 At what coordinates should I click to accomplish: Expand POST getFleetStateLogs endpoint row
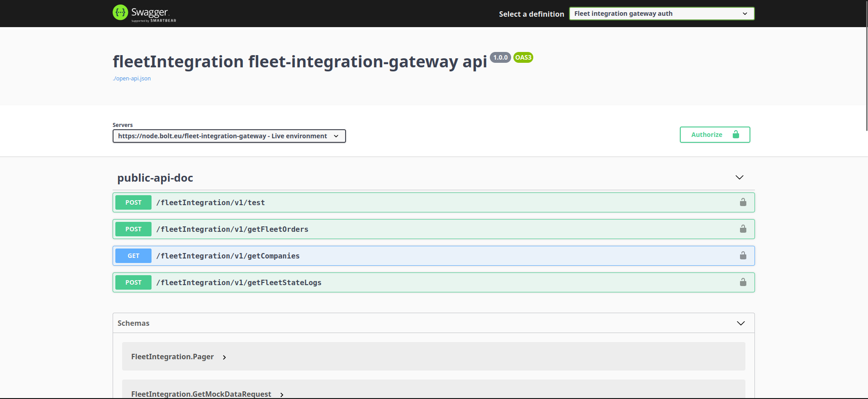pyautogui.click(x=238, y=282)
